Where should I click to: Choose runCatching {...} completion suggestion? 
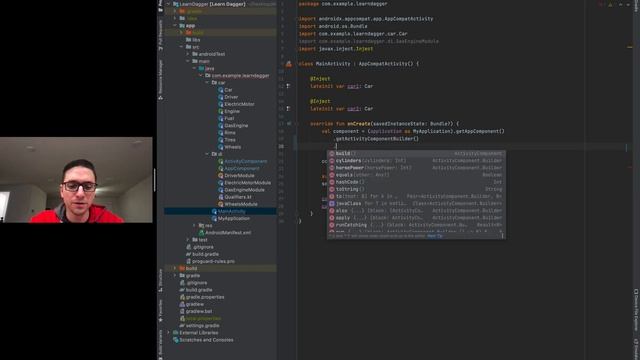point(416,225)
